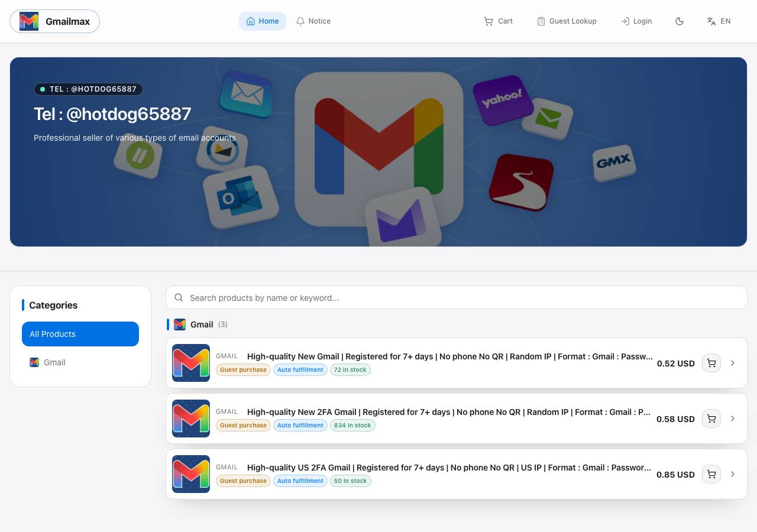Screen dimensions: 757x532
Task: Click thumbnail of US 2FA Gmail product
Action: coord(191,474)
